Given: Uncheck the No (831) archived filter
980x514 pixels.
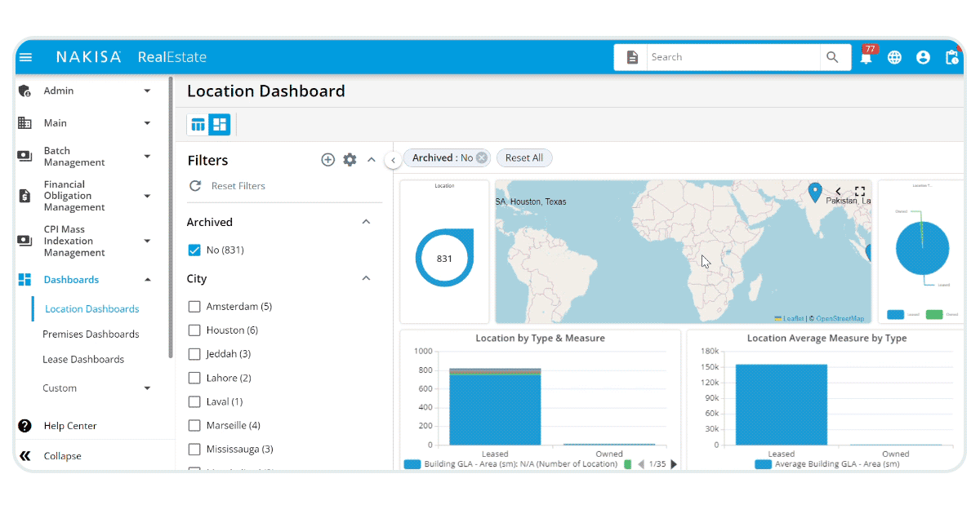Looking at the screenshot, I should [x=194, y=250].
